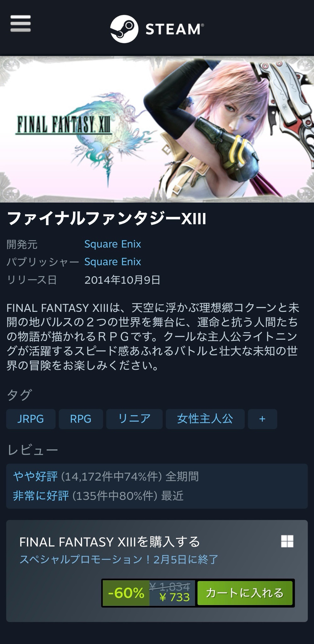The height and width of the screenshot is (644, 314).
Task: Open the Square Enix publisher link
Action: (x=112, y=262)
